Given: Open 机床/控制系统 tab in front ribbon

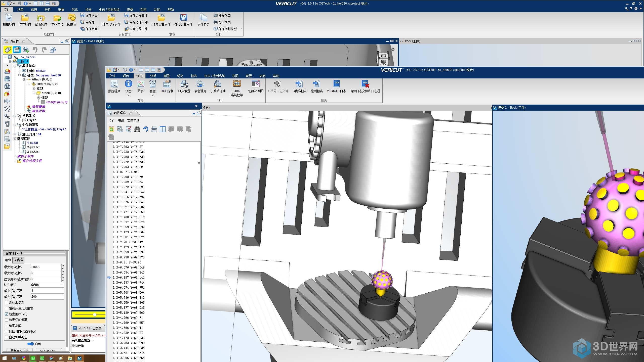Looking at the screenshot, I should (215, 76).
